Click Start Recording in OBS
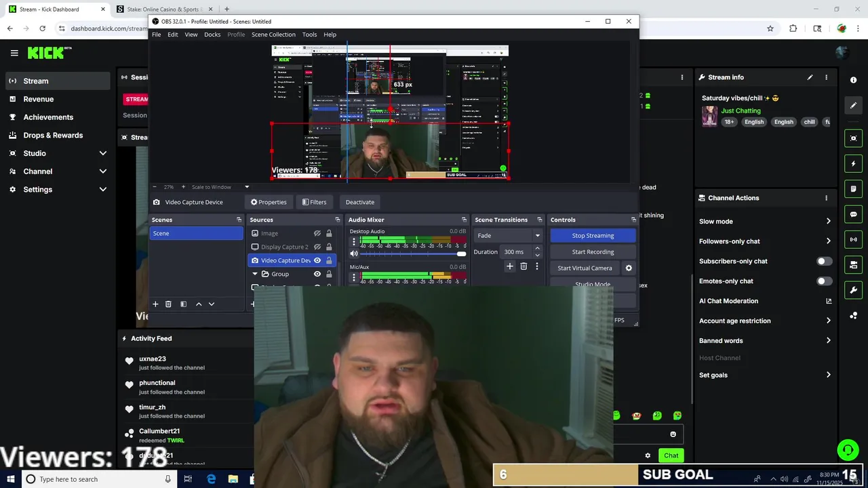Viewport: 868px width, 488px height. click(x=593, y=251)
